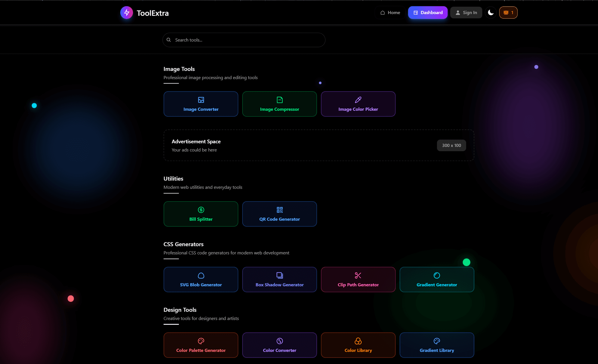Select the SVG Blob Generator blob icon
598x364 pixels.
[x=201, y=275]
